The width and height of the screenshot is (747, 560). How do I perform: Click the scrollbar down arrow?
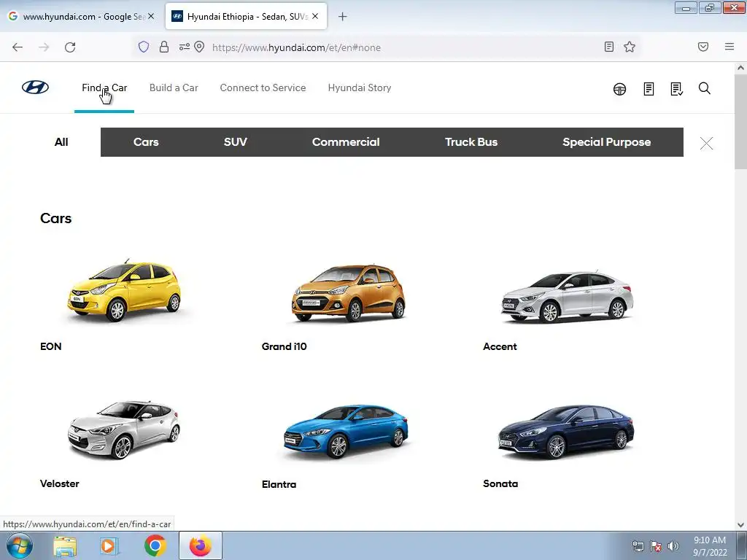click(x=740, y=525)
